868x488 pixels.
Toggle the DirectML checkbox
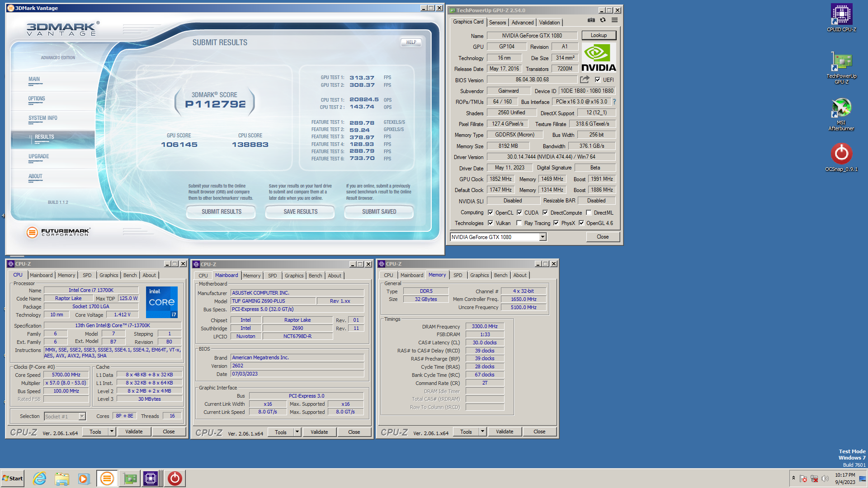click(589, 212)
